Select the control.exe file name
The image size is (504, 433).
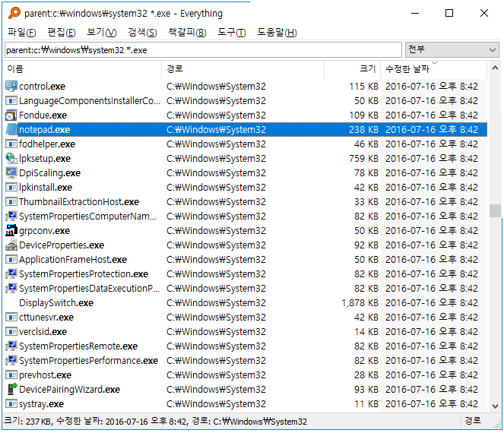coord(42,86)
